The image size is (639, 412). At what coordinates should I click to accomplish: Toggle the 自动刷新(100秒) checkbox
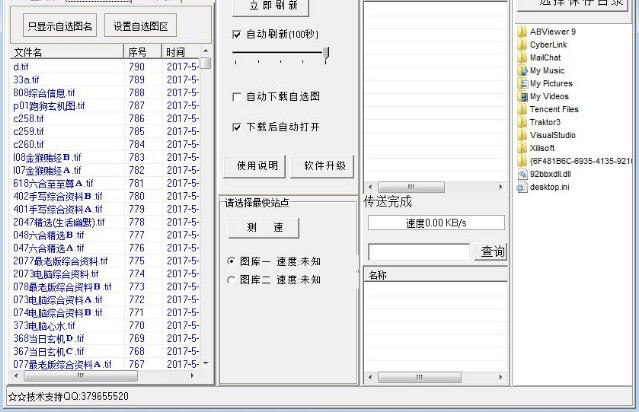(x=236, y=35)
